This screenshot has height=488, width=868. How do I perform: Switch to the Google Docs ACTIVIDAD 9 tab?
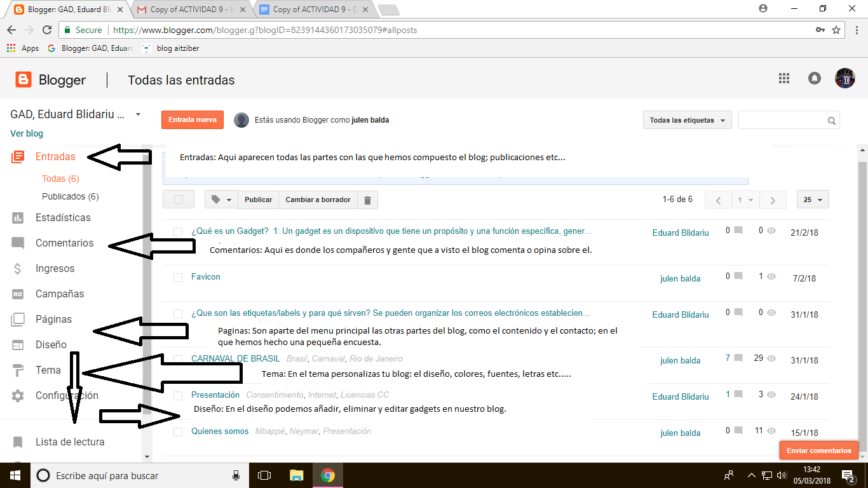pyautogui.click(x=316, y=10)
